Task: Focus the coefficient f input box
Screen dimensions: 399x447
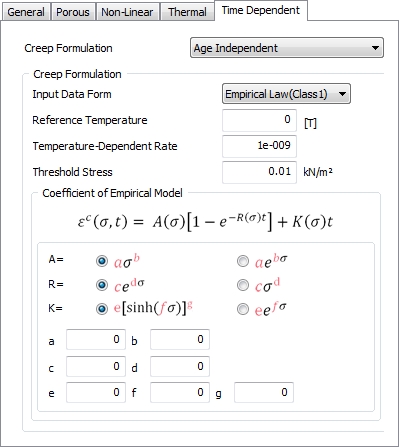Action: click(180, 392)
